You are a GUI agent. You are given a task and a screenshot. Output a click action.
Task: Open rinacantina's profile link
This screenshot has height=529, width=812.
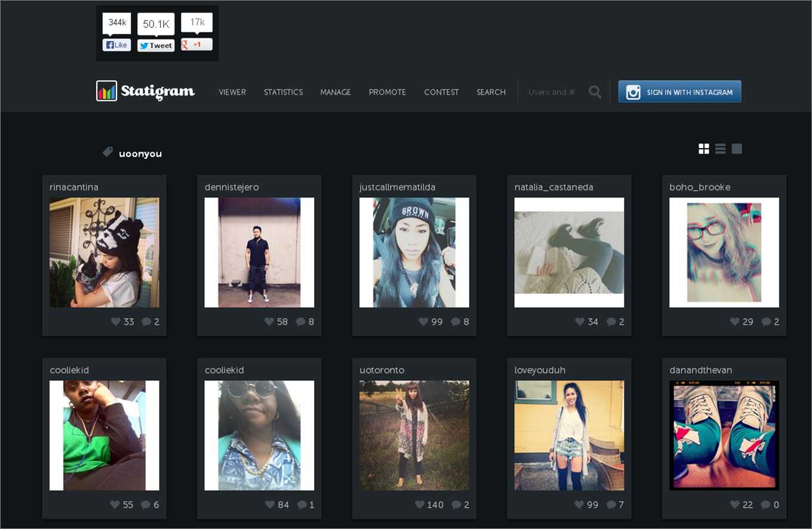pyautogui.click(x=74, y=187)
